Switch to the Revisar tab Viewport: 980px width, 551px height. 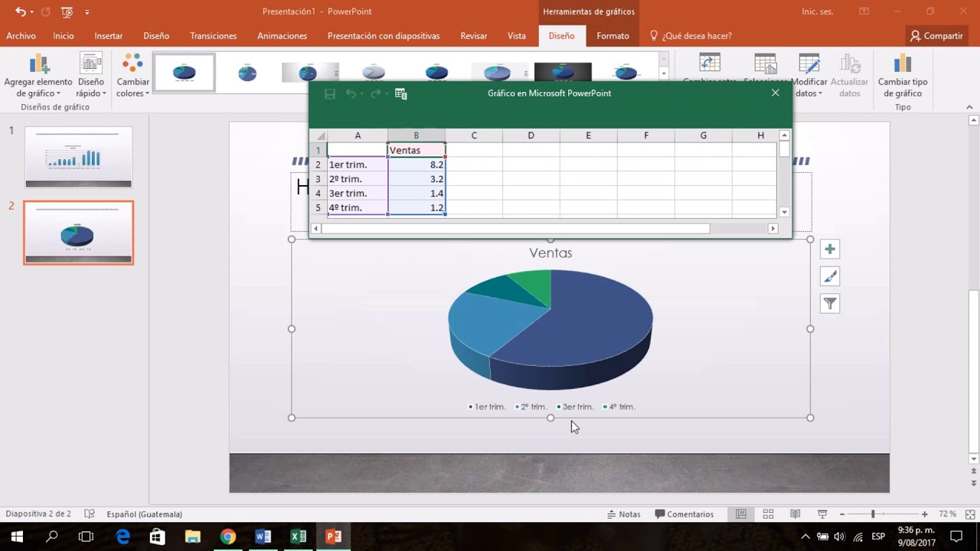(x=474, y=36)
